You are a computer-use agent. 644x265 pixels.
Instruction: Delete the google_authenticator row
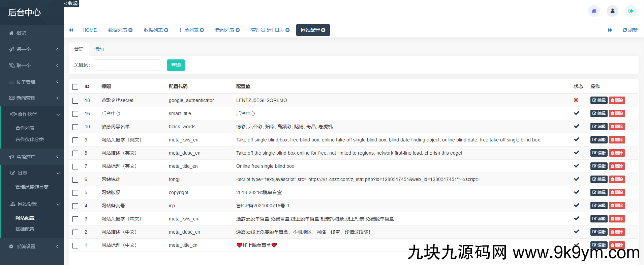617,100
